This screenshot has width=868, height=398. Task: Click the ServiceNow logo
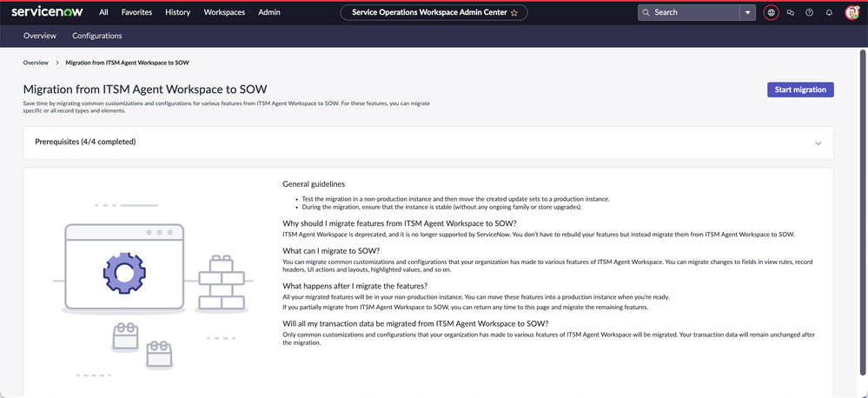click(48, 12)
